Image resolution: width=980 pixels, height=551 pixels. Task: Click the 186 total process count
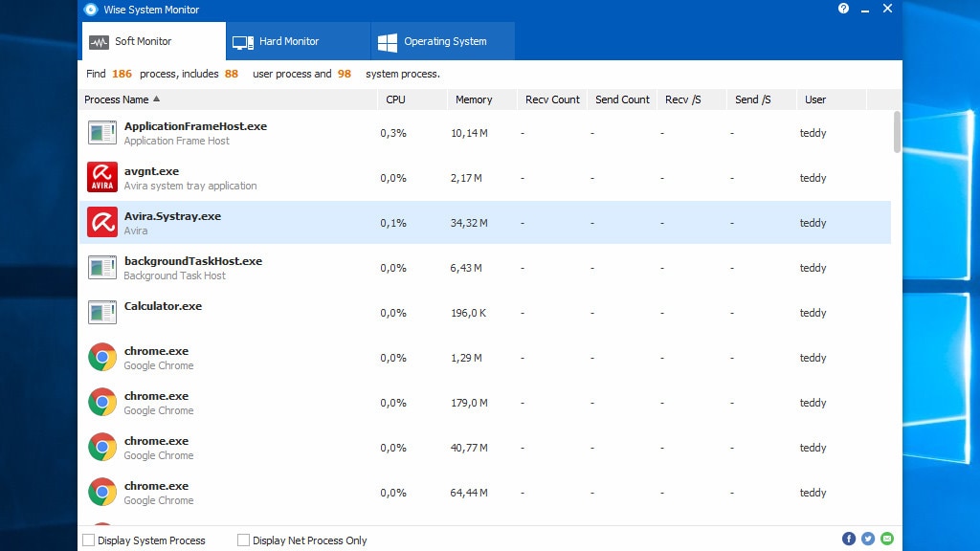click(122, 74)
